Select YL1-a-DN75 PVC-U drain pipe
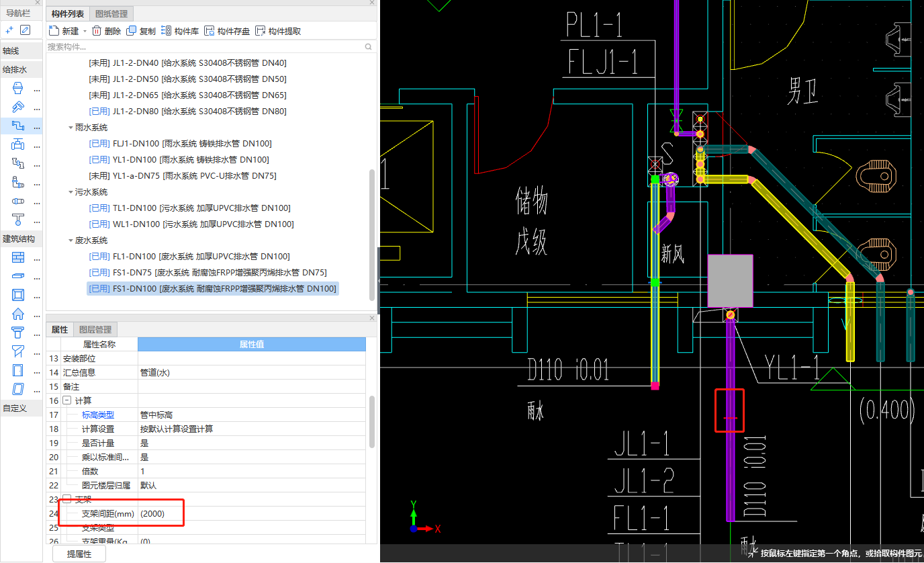 [183, 176]
